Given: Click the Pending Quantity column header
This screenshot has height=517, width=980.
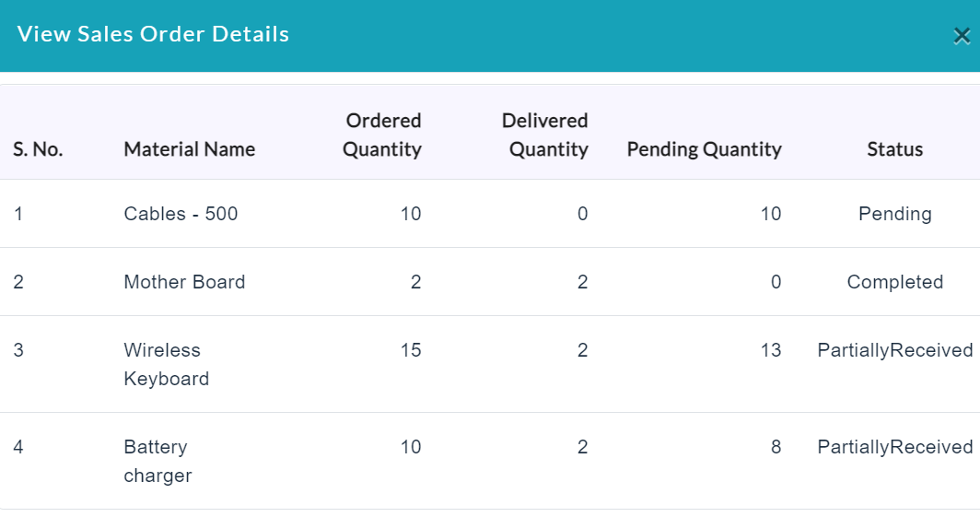Looking at the screenshot, I should (705, 149).
